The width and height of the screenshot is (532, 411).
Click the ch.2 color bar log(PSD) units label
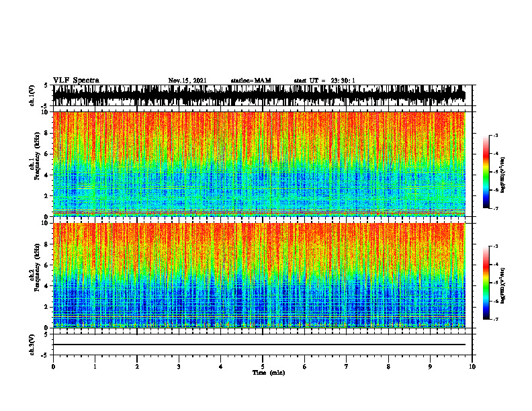[503, 285]
